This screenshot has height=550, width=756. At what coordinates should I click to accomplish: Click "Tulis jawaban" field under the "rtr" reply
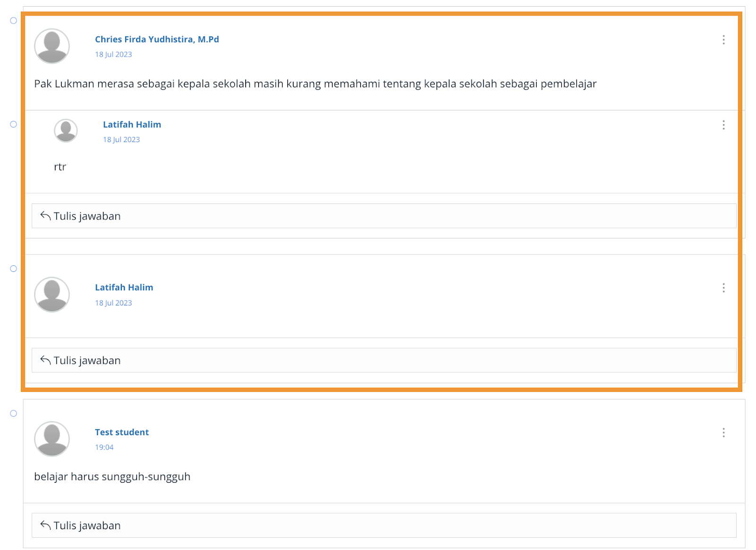[x=384, y=216]
